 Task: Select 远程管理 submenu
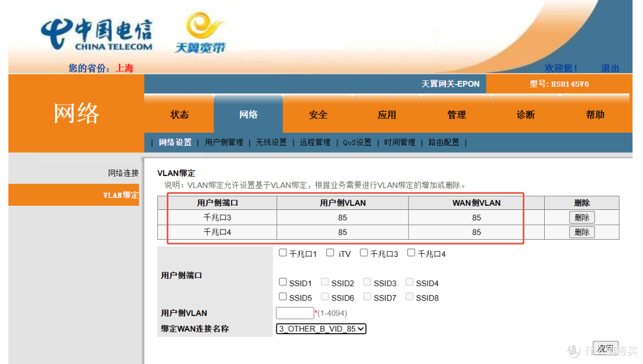(x=315, y=143)
